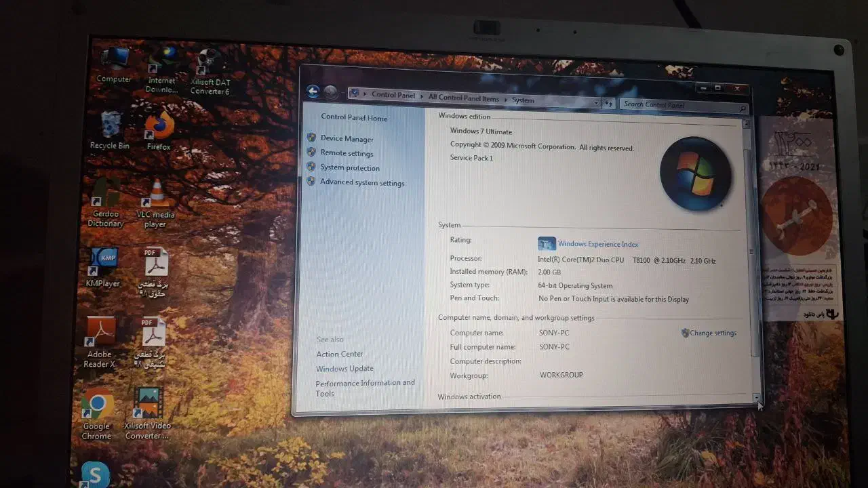This screenshot has width=868, height=488.
Task: Expand the arrow after All Control Panel Items
Action: 506,100
